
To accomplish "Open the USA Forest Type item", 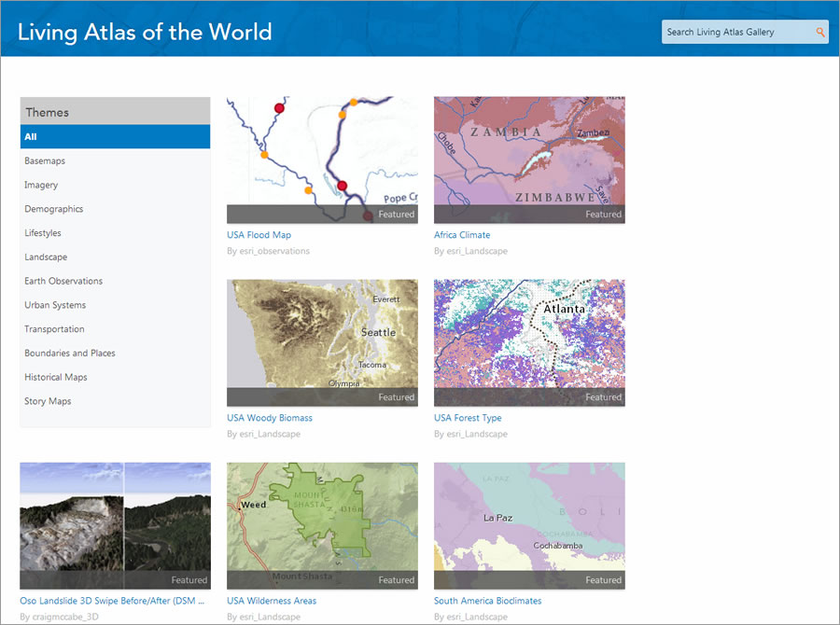I will point(467,417).
